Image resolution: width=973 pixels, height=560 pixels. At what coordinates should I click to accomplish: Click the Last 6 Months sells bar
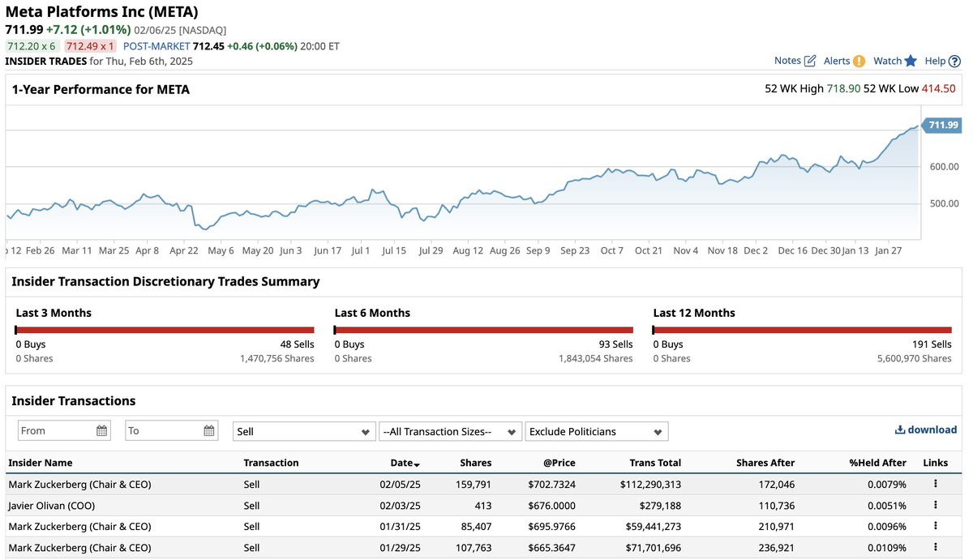(483, 330)
